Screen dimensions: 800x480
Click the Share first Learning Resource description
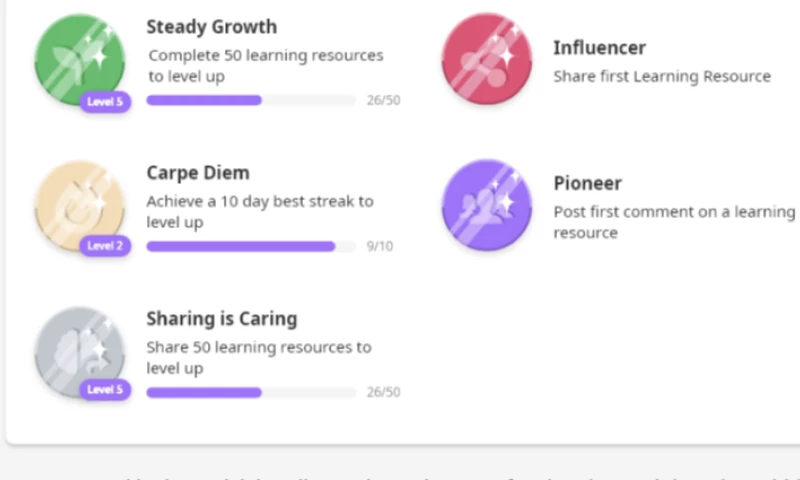tap(662, 76)
